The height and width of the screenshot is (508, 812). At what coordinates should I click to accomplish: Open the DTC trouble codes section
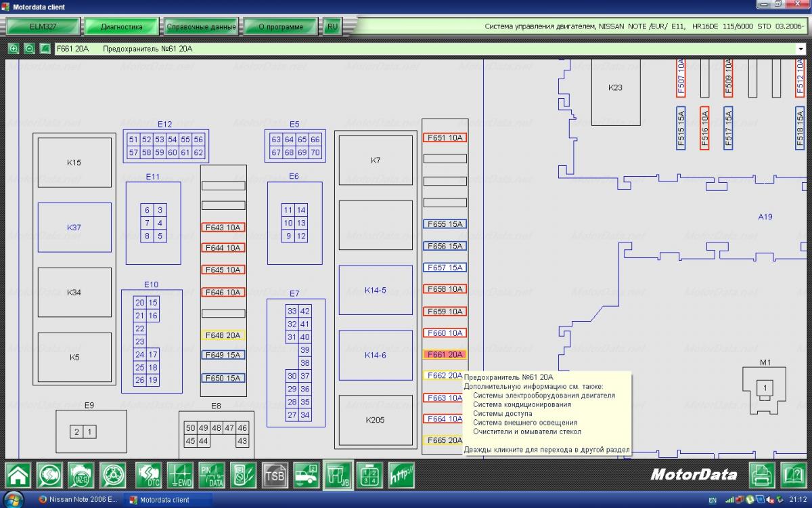(148, 474)
